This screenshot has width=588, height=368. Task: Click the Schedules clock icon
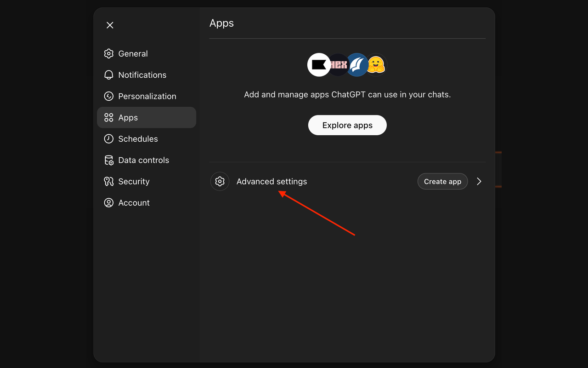point(108,139)
